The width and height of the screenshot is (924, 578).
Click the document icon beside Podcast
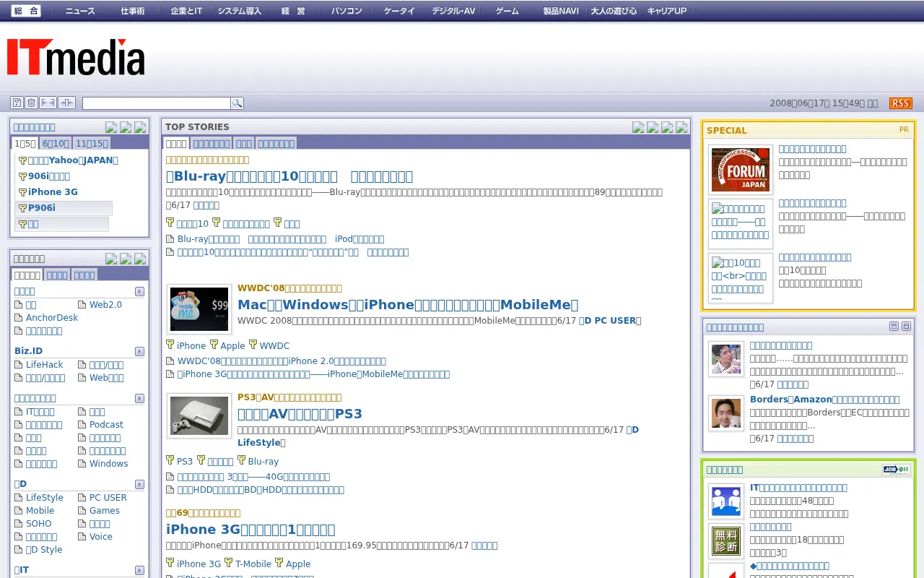83,425
